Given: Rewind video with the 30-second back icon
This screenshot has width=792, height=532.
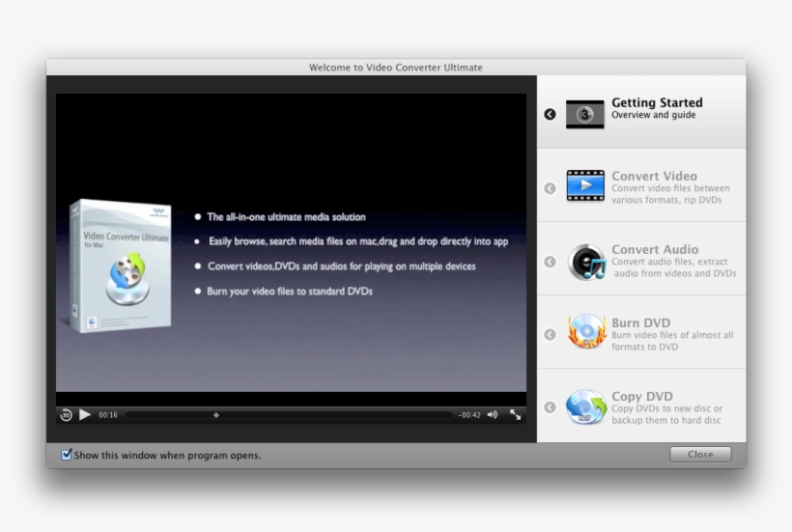Looking at the screenshot, I should (x=66, y=415).
